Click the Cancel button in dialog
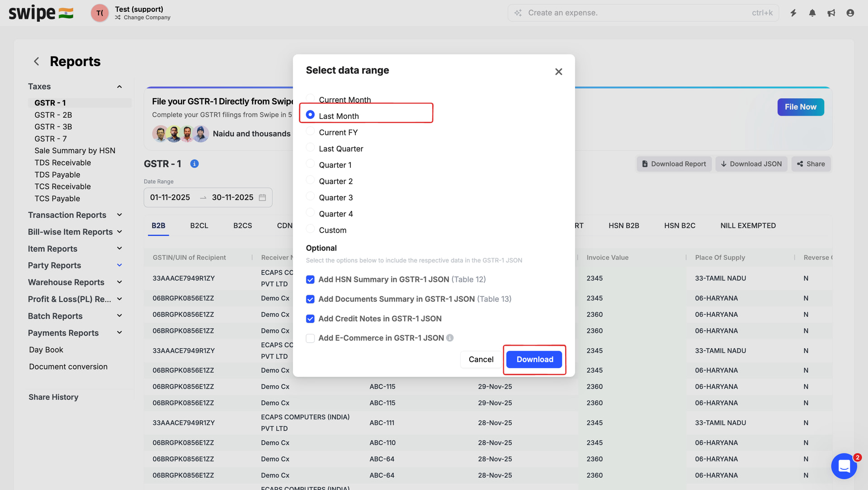 [481, 359]
